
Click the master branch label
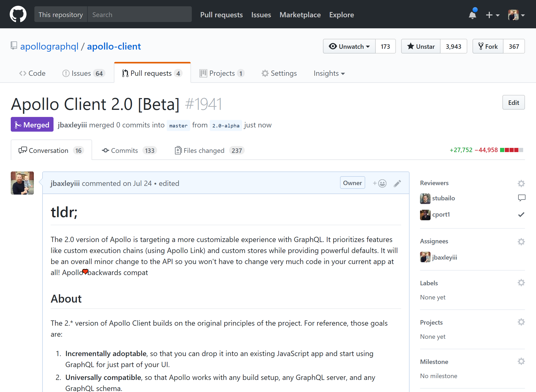(178, 125)
